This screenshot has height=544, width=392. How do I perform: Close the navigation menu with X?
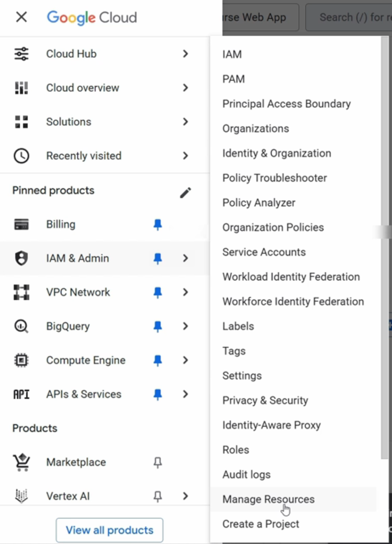(21, 17)
